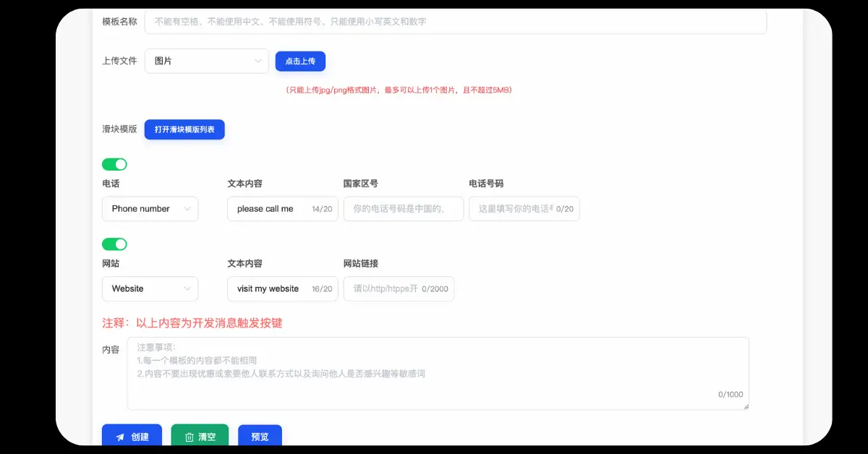Image resolution: width=868 pixels, height=454 pixels.
Task: Click the template name input field
Action: tap(455, 22)
